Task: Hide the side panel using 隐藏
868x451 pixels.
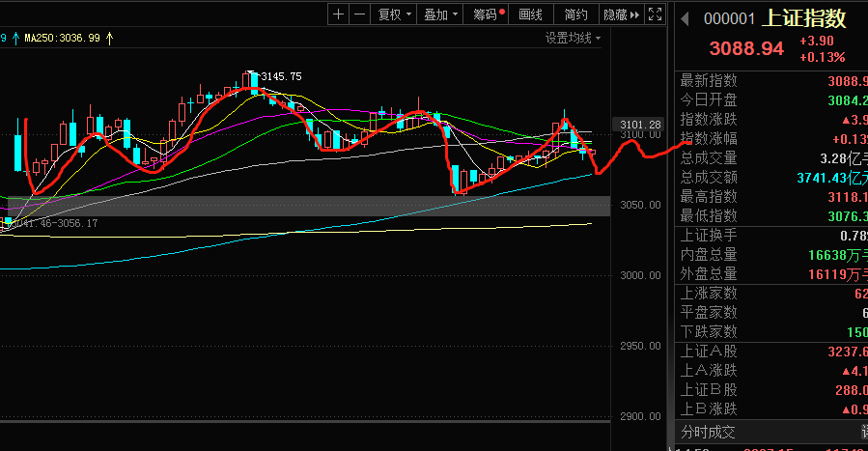Action: coord(621,14)
